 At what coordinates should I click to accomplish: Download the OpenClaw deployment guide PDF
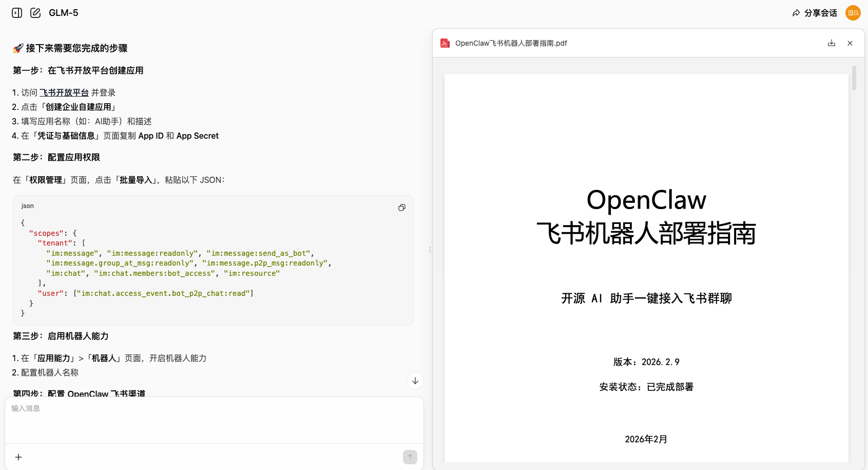(832, 43)
